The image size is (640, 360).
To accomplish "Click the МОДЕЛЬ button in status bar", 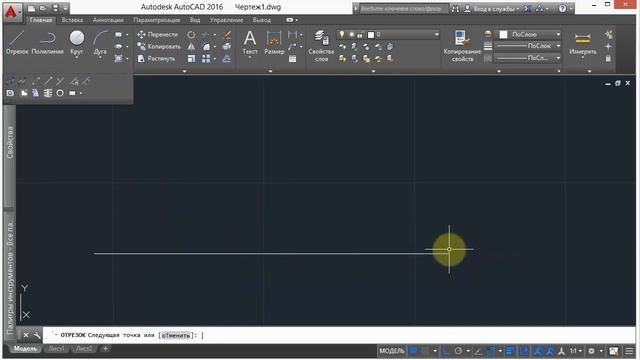I will [x=392, y=351].
